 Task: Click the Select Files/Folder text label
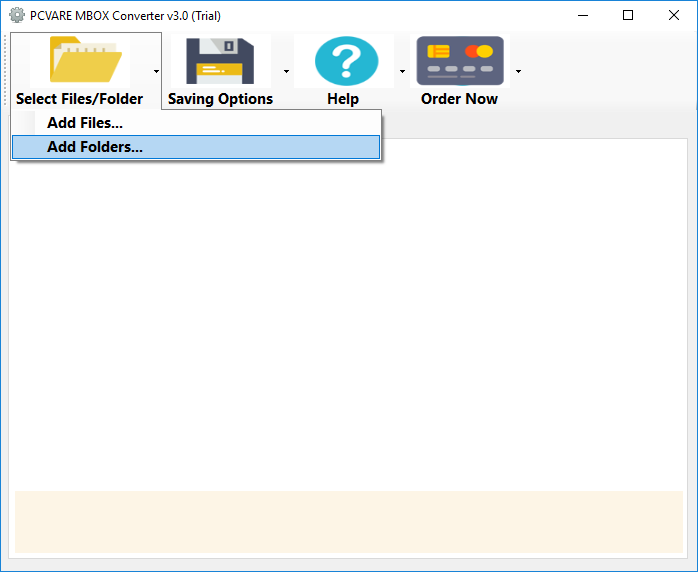79,99
